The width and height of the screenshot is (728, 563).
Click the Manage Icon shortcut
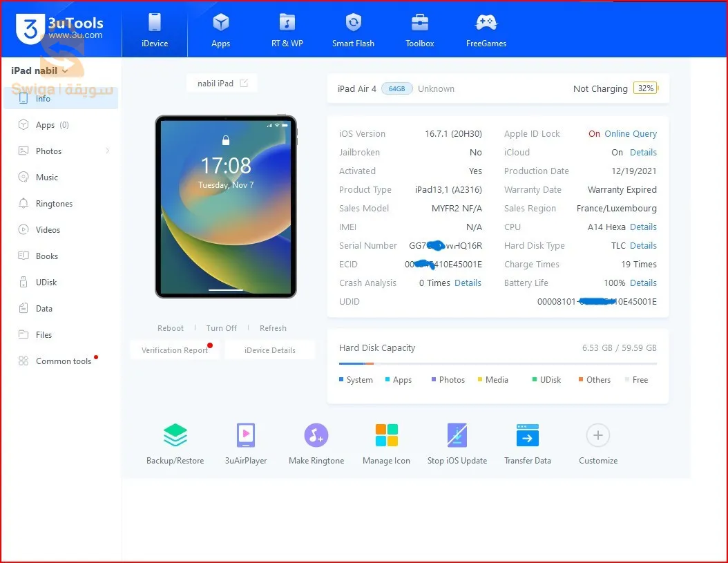(x=386, y=436)
